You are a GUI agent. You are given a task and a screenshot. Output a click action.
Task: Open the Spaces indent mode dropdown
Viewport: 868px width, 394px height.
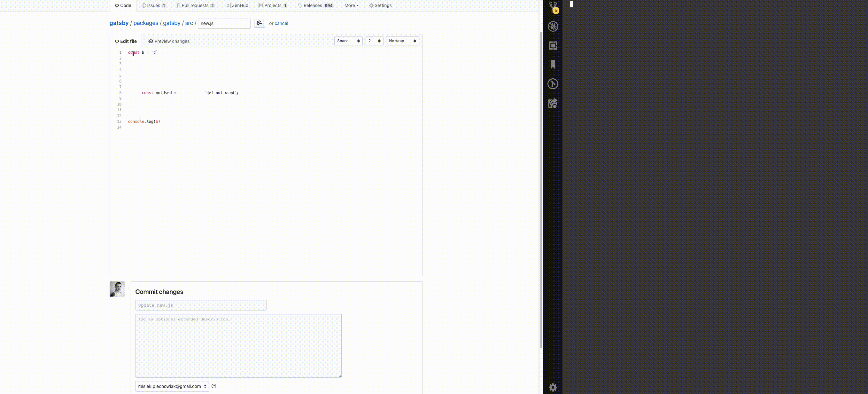(348, 41)
